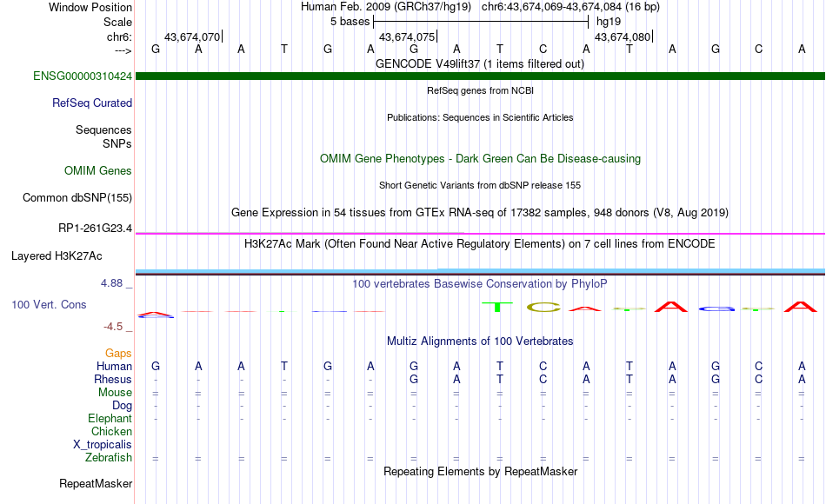This screenshot has height=504, width=826.
Task: Click the Basewise Conservation by PhyloP title
Action: click(480, 284)
